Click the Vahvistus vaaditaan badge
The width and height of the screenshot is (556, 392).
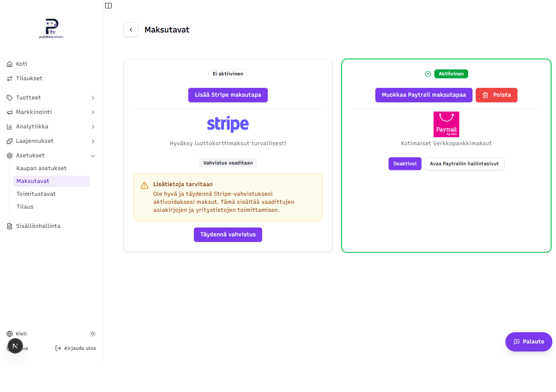coord(228,163)
